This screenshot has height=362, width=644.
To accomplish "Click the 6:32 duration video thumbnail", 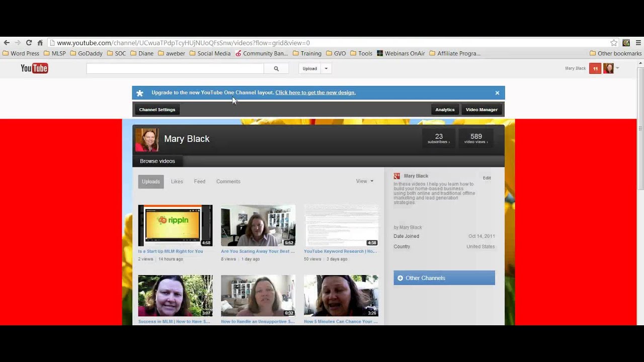I will (x=258, y=296).
